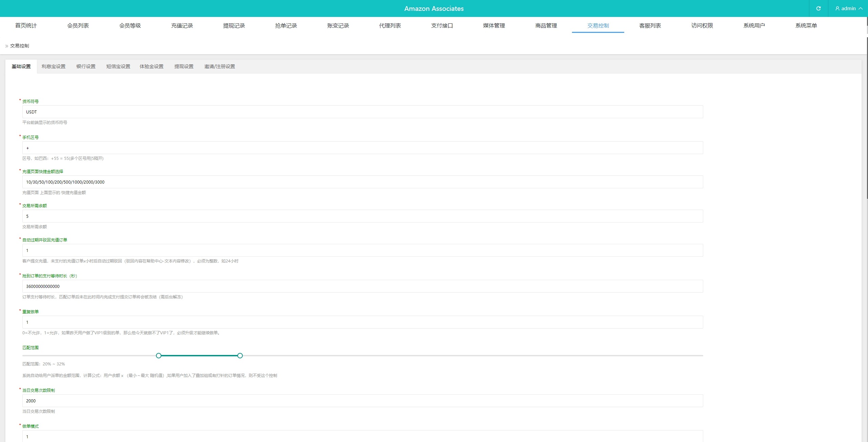Click the Amazon Associates header title
Viewport: 868px width, 442px height.
click(x=434, y=9)
